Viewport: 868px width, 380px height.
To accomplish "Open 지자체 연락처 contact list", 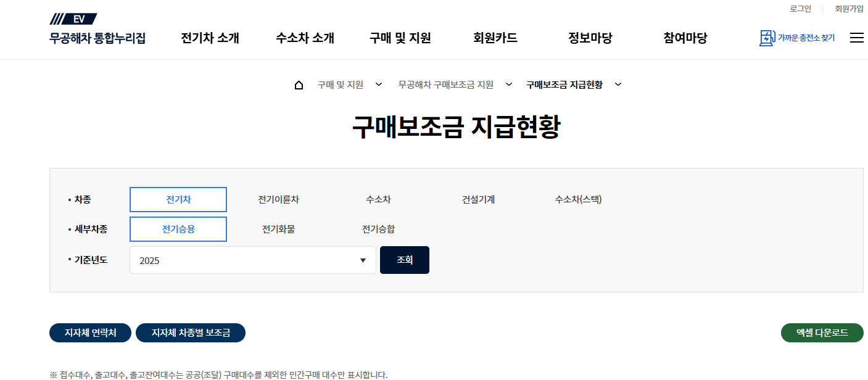I will pyautogui.click(x=90, y=332).
